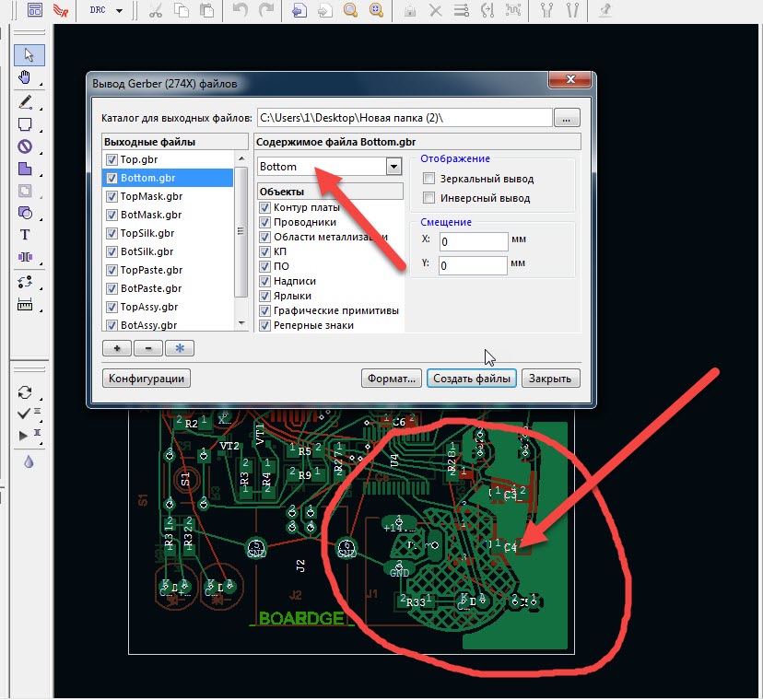
Task: Activate the pan hand tool
Action: point(25,76)
